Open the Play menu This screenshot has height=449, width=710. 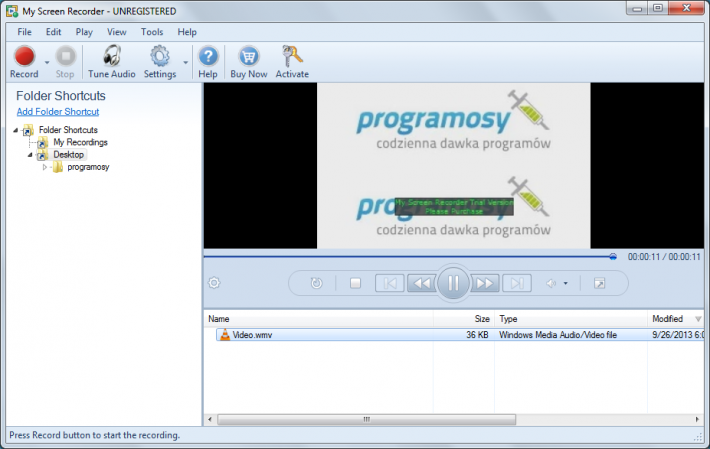coord(84,32)
